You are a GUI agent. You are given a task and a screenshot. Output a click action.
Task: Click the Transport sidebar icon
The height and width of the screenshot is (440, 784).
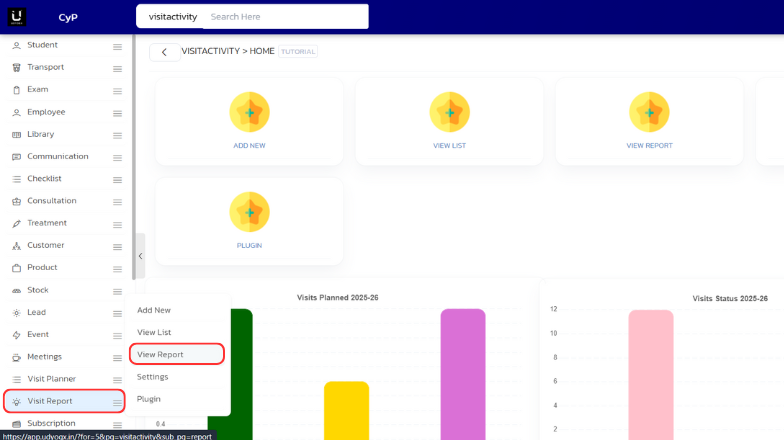(x=16, y=67)
